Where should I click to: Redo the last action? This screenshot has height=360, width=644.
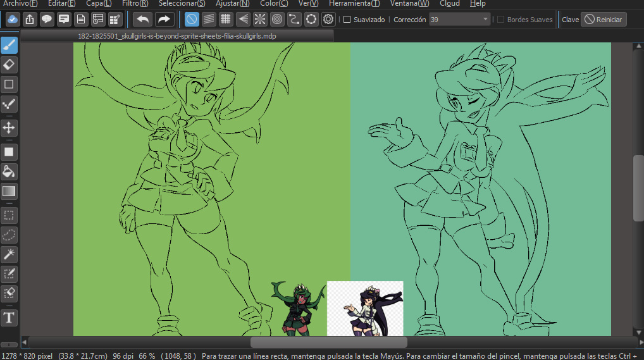click(164, 20)
